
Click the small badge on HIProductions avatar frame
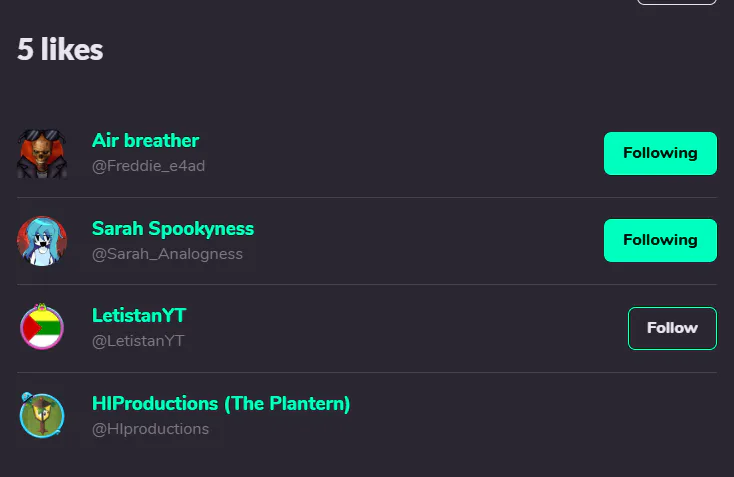tap(27, 398)
